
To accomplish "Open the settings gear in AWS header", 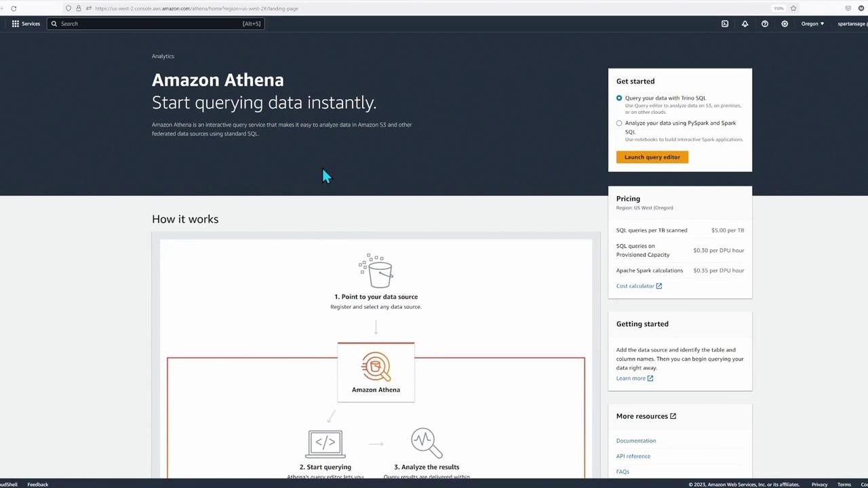I will (x=785, y=24).
